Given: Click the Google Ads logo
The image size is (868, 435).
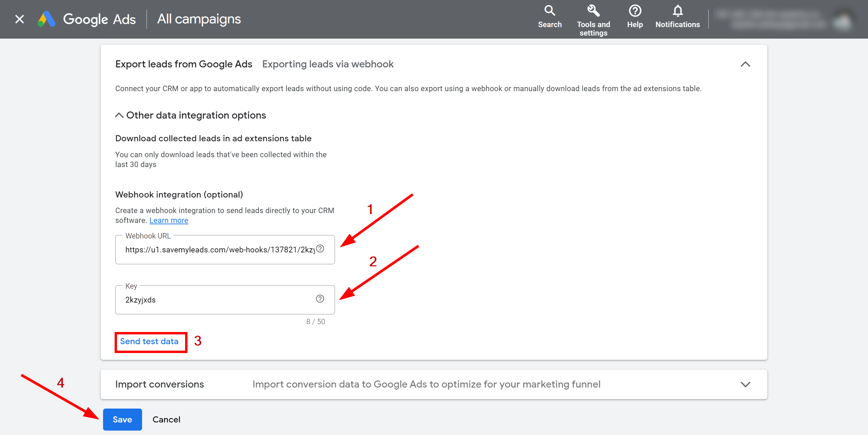Looking at the screenshot, I should tap(87, 19).
